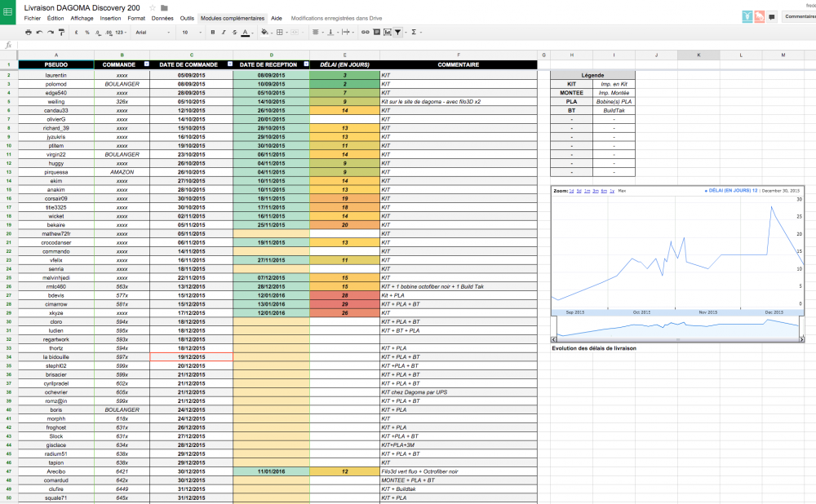816x504 pixels.
Task: Star this spreadsheet document
Action: coord(153,7)
